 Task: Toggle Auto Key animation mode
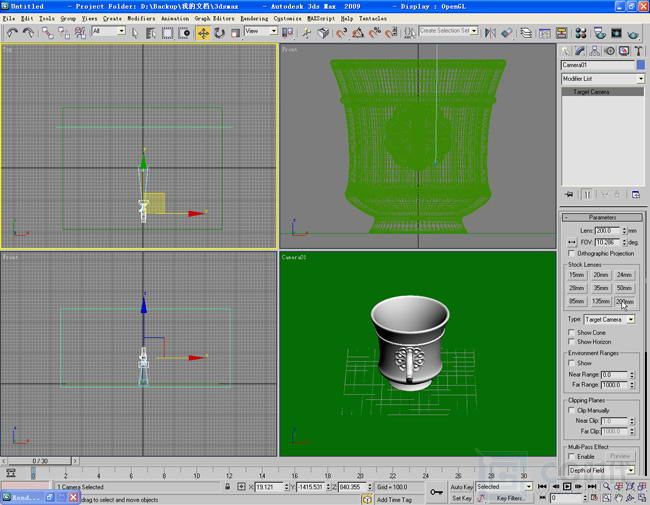point(461,487)
